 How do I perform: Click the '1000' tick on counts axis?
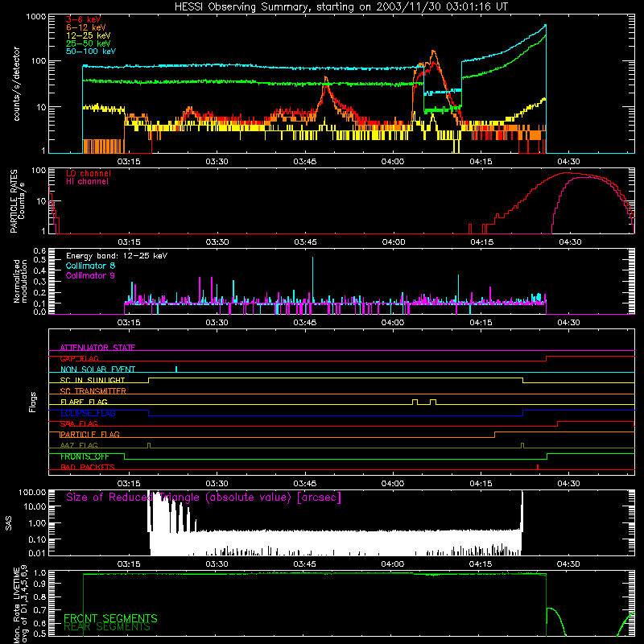35,17
